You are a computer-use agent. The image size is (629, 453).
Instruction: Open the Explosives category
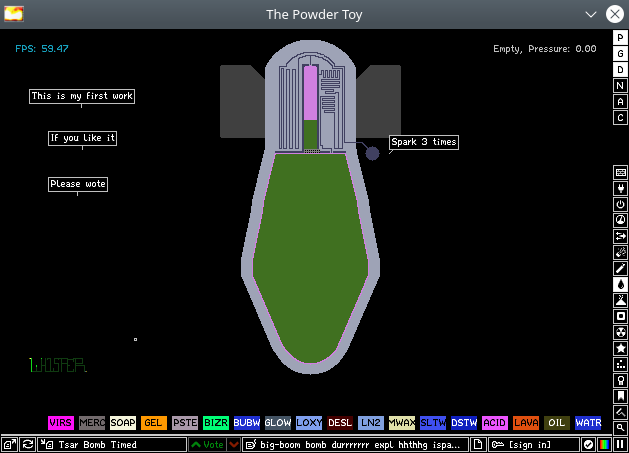pos(620,252)
